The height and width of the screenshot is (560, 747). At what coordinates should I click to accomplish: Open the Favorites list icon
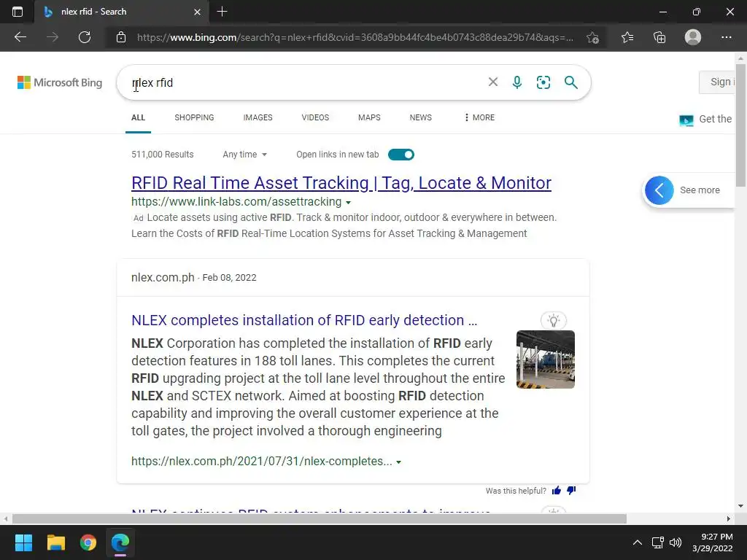(627, 37)
